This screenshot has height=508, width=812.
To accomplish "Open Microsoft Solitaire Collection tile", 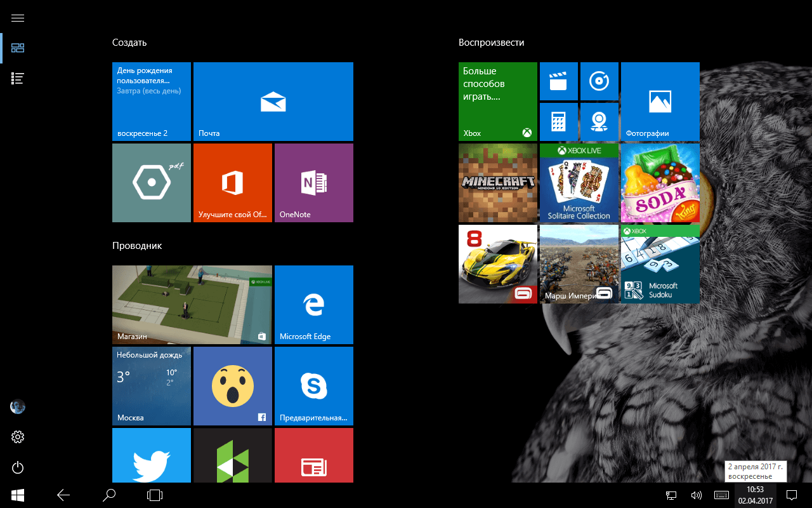I will (x=579, y=183).
